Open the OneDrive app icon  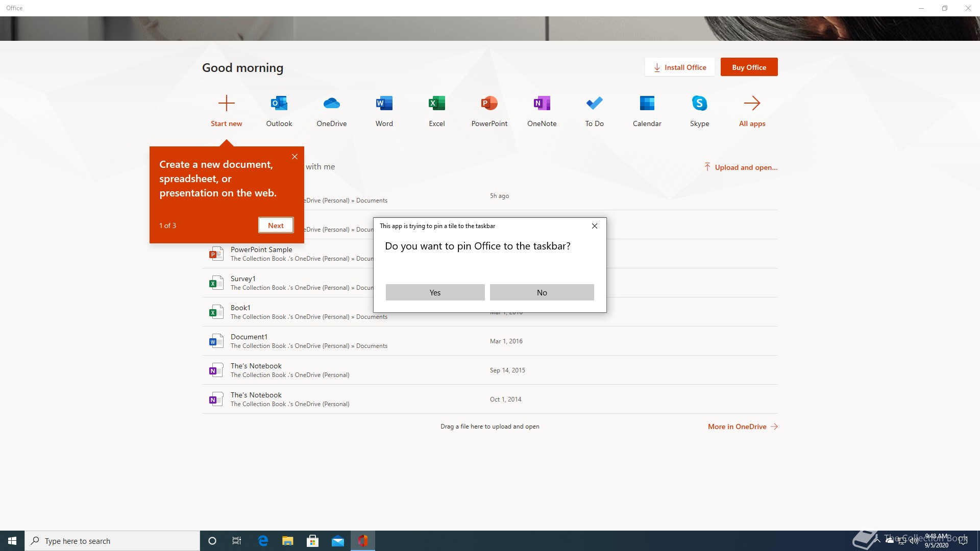pos(332,103)
